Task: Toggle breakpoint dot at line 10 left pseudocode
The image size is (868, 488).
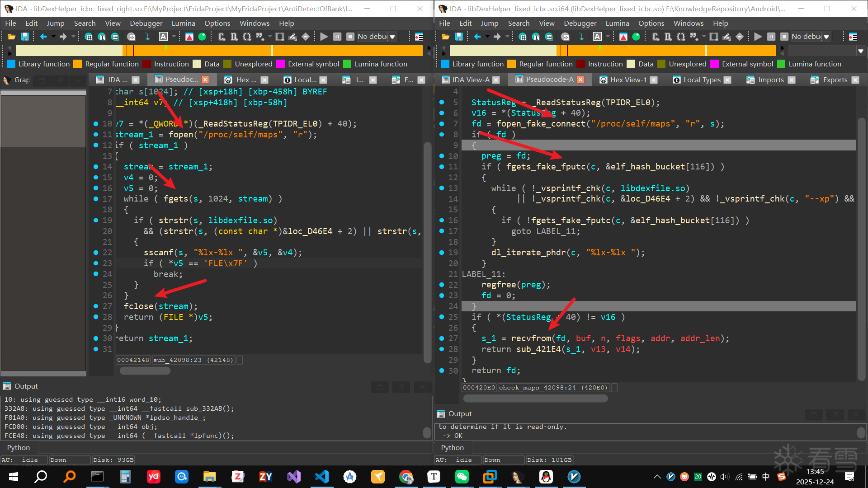Action: click(96, 124)
